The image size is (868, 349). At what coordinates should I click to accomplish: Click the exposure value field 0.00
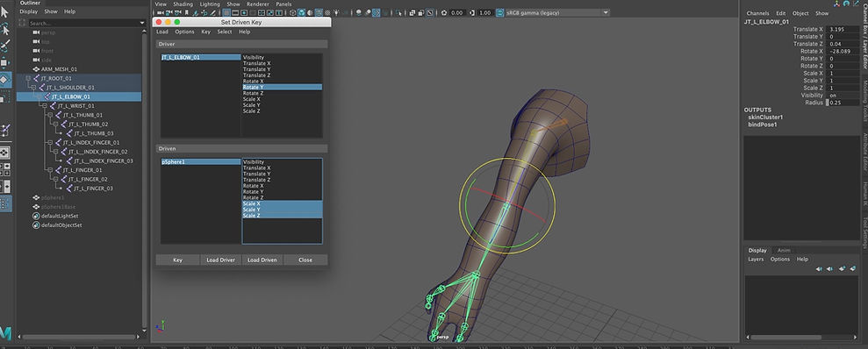click(x=457, y=12)
